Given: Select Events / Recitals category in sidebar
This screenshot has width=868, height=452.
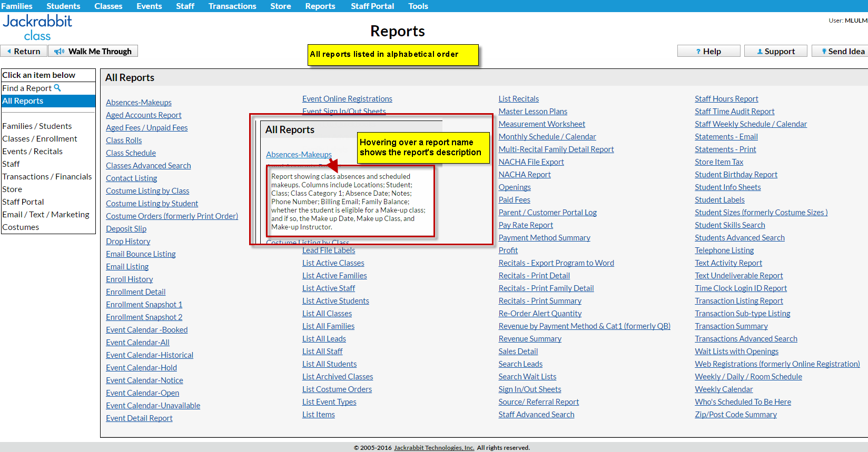Looking at the screenshot, I should coord(32,152).
